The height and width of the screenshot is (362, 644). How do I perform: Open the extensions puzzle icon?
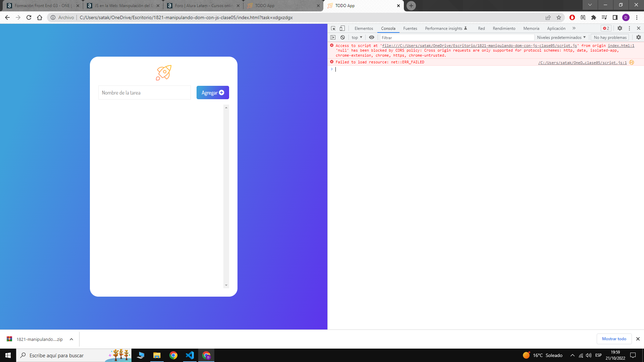(594, 17)
